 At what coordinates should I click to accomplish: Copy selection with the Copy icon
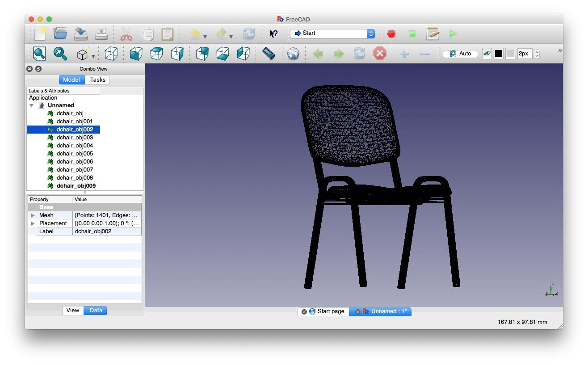pyautogui.click(x=147, y=34)
